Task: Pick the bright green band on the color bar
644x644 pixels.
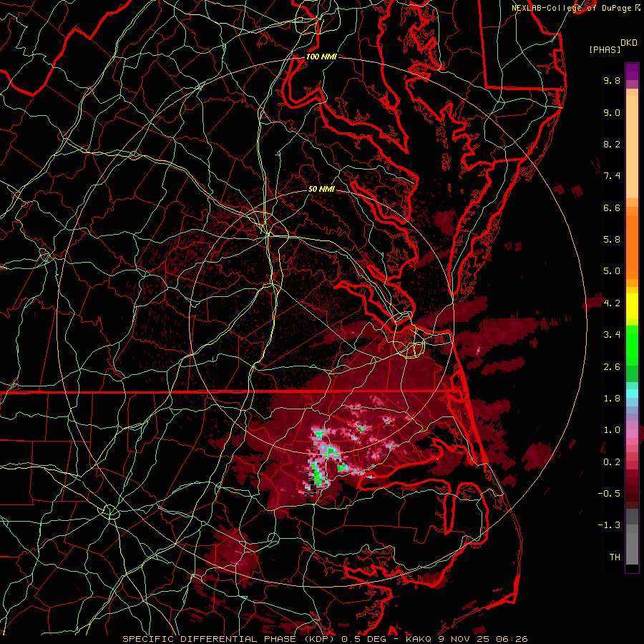Action: tap(632, 345)
